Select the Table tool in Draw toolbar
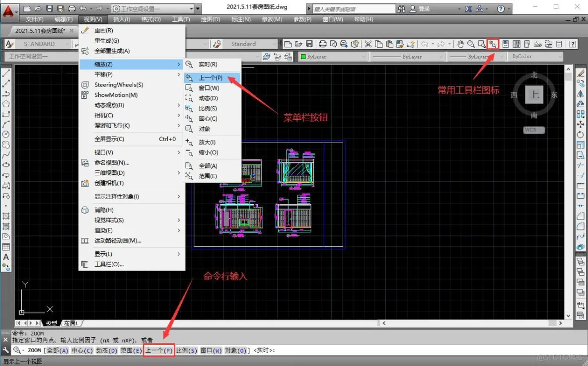Image resolution: width=588 pixels, height=366 pixels. click(x=6, y=247)
